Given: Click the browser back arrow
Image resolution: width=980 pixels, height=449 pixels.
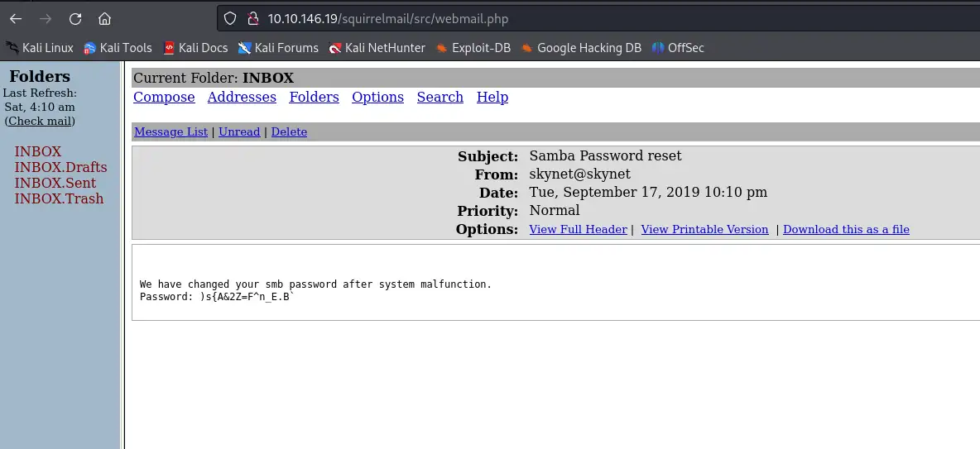Looking at the screenshot, I should point(16,18).
